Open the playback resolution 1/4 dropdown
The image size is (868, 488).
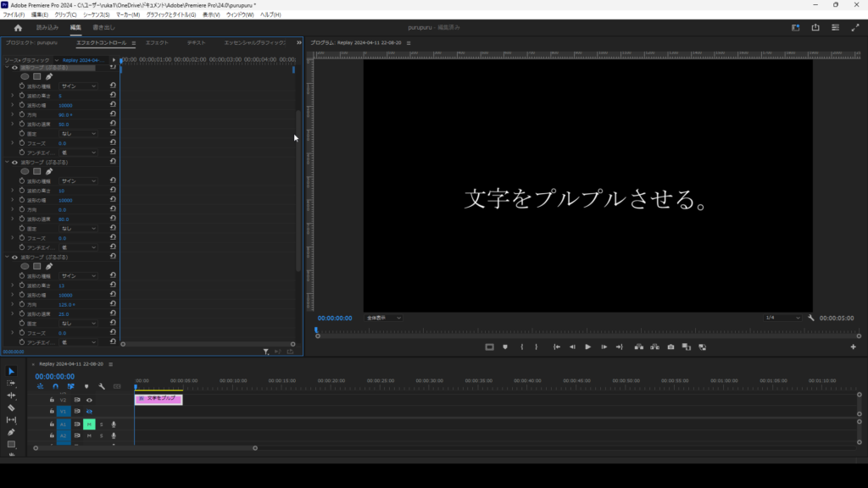click(782, 318)
